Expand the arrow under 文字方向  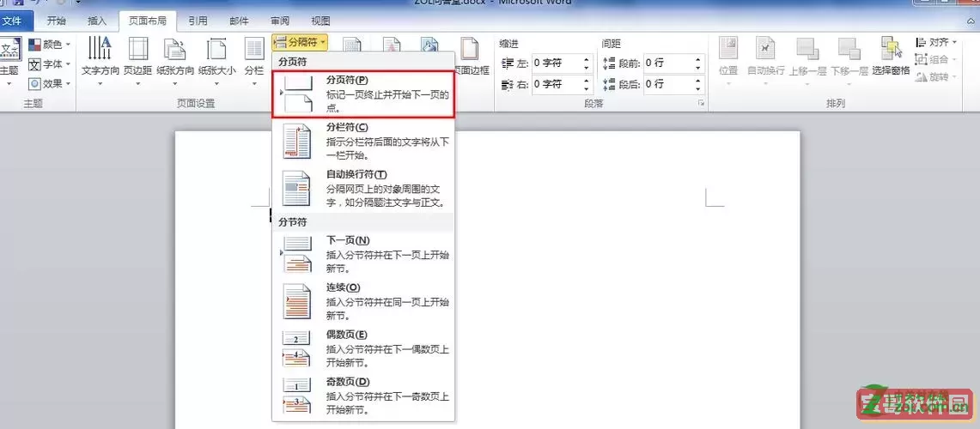pos(100,82)
